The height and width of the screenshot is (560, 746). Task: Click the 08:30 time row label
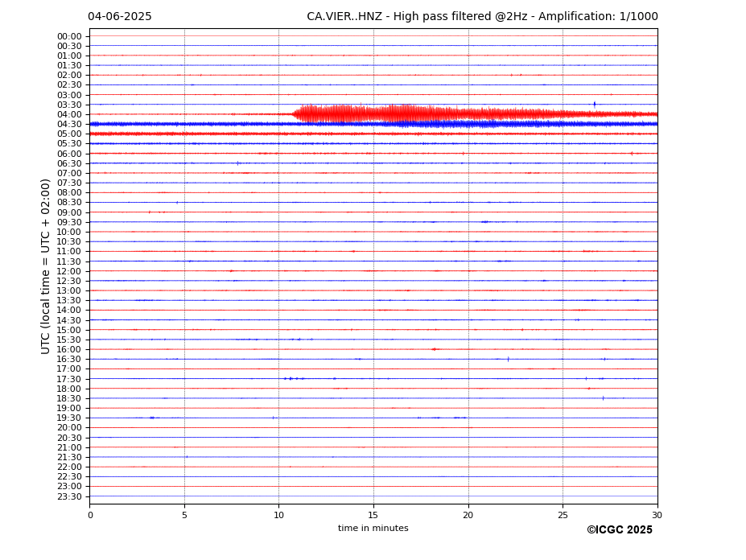[x=69, y=203]
